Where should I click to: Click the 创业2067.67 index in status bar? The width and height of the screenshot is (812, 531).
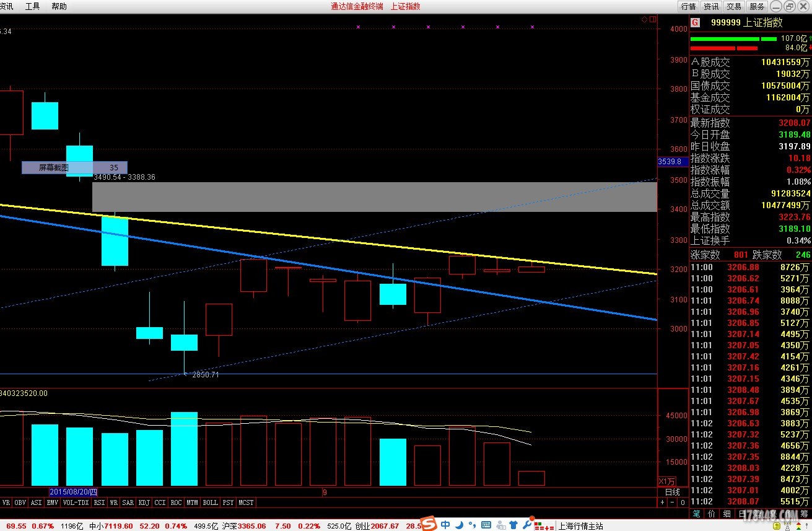(x=377, y=526)
